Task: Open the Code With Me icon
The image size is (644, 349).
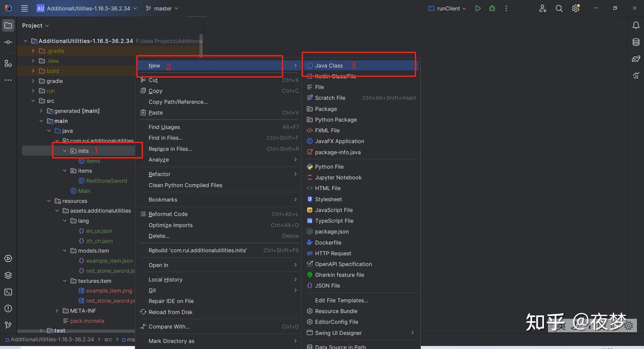Action: click(542, 9)
